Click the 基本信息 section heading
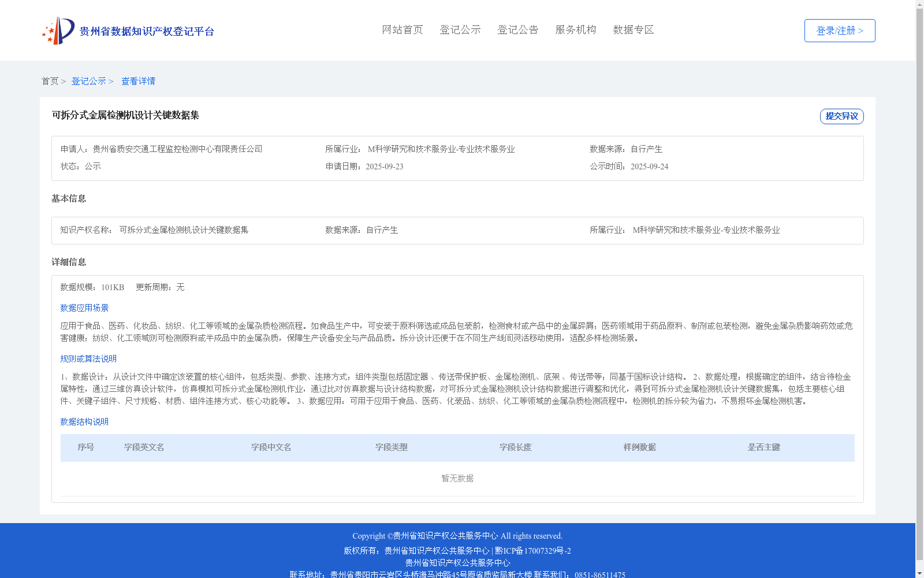This screenshot has width=924, height=578. (x=69, y=199)
